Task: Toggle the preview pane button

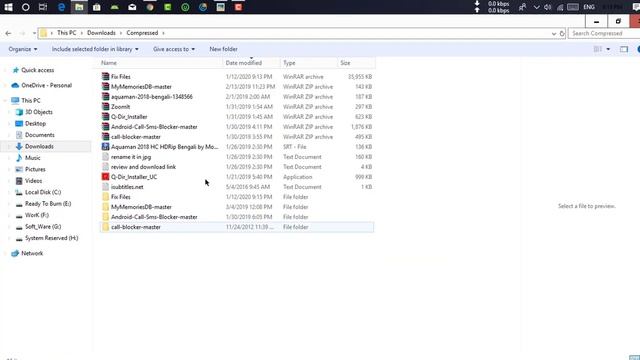Action: (624, 49)
